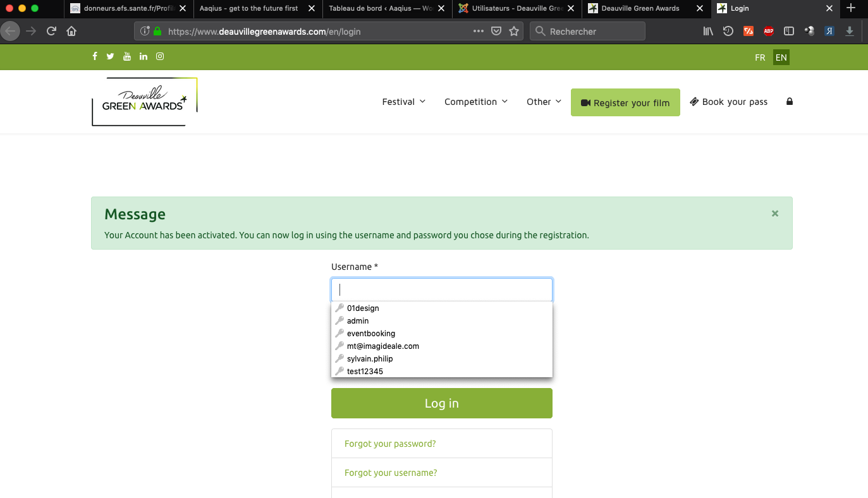Open the Instagram social icon link
The height and width of the screenshot is (498, 868).
pyautogui.click(x=160, y=56)
